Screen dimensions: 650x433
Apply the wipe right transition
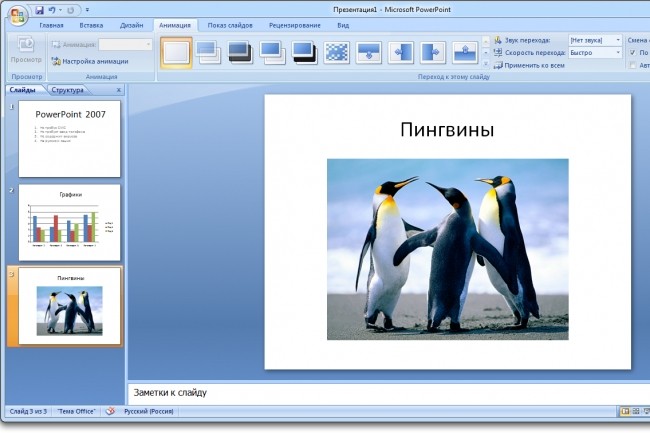[x=432, y=53]
